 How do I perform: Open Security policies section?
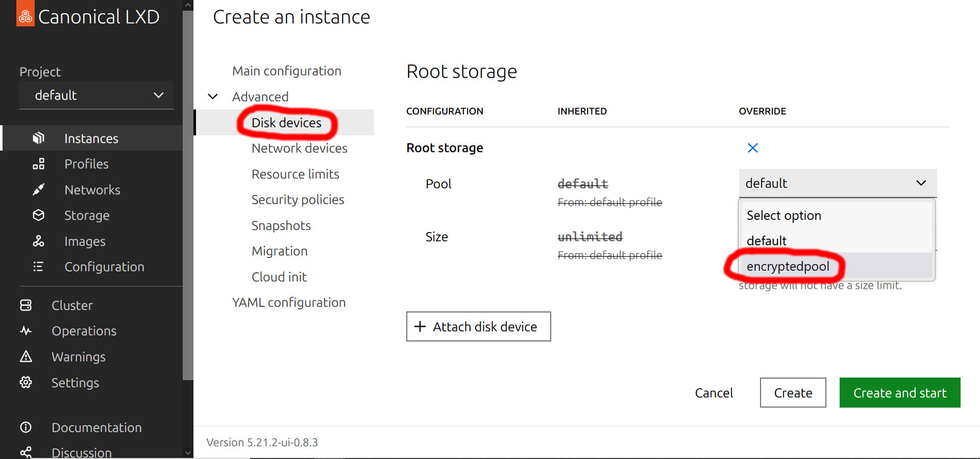[x=298, y=200]
